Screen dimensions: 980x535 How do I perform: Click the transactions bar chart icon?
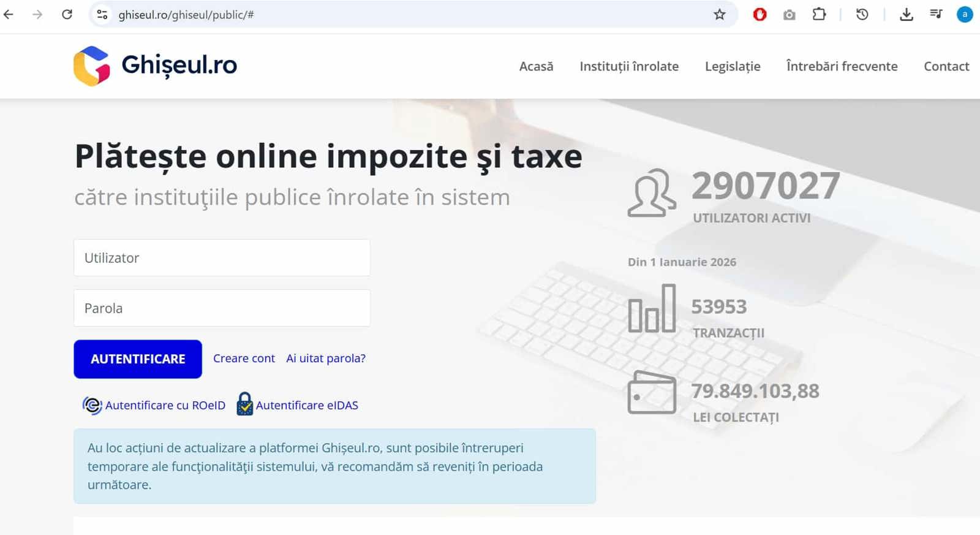pyautogui.click(x=652, y=308)
